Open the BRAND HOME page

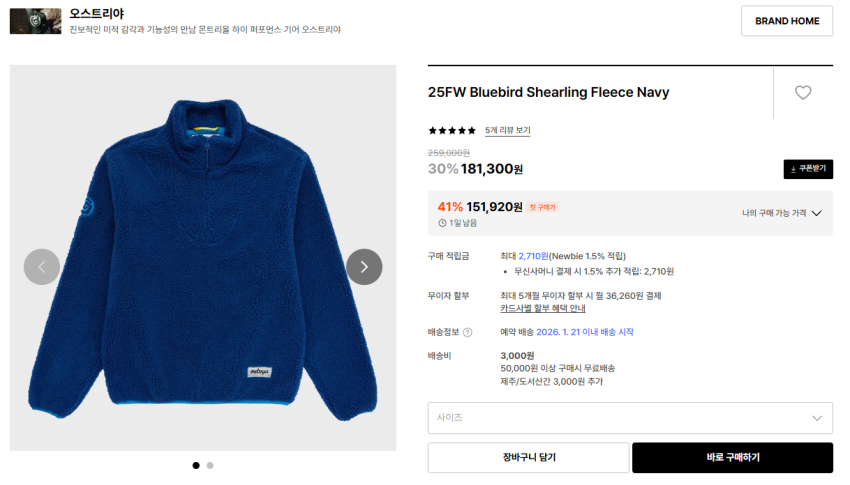pyautogui.click(x=786, y=21)
